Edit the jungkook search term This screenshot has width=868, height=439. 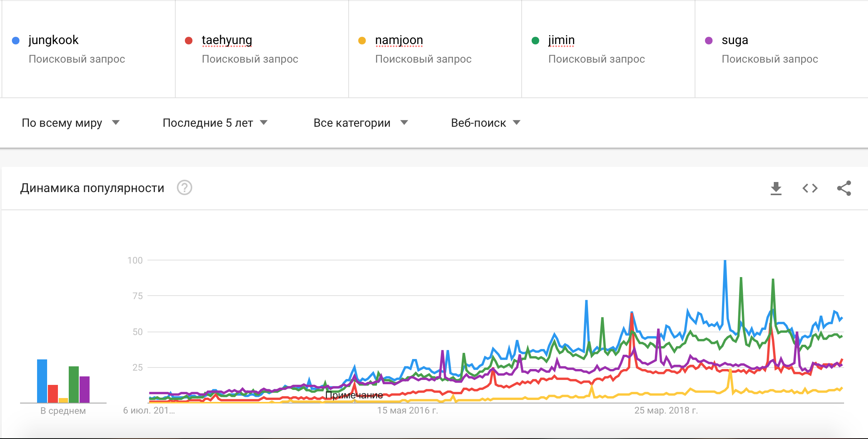click(53, 40)
